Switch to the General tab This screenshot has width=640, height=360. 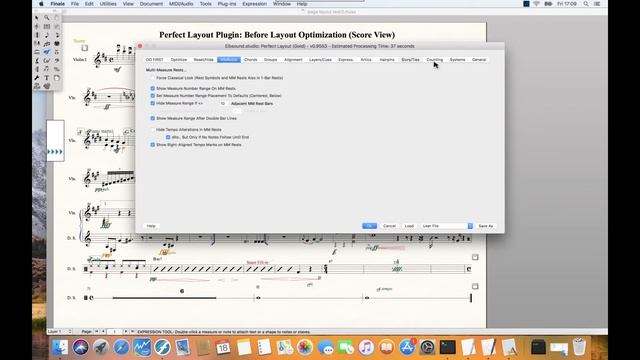point(479,60)
